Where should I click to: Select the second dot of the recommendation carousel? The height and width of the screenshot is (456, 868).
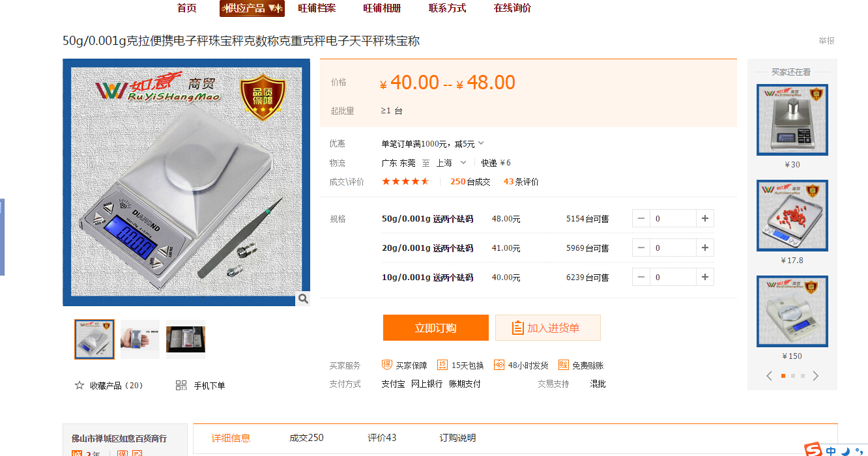(x=792, y=376)
